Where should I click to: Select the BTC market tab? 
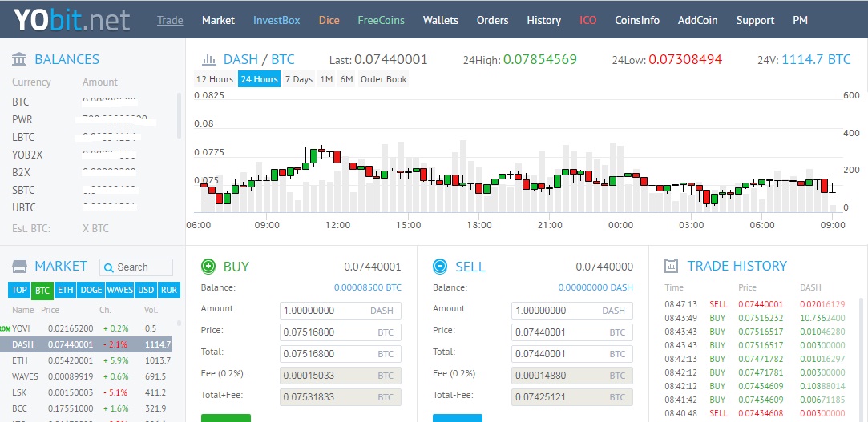[42, 291]
